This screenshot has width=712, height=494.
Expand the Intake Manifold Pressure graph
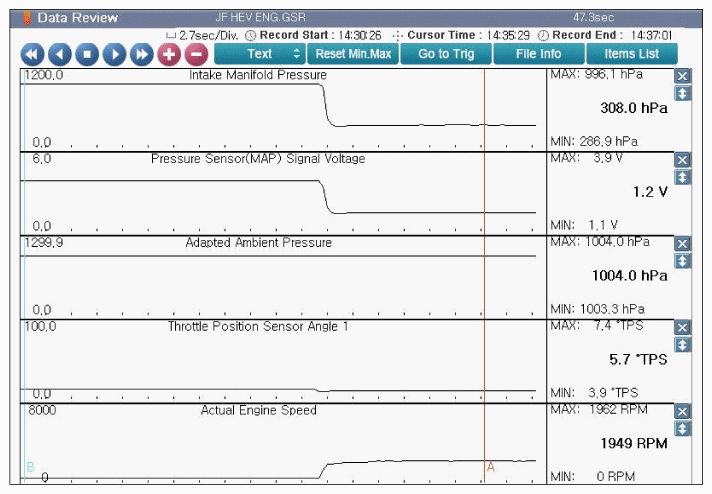683,93
